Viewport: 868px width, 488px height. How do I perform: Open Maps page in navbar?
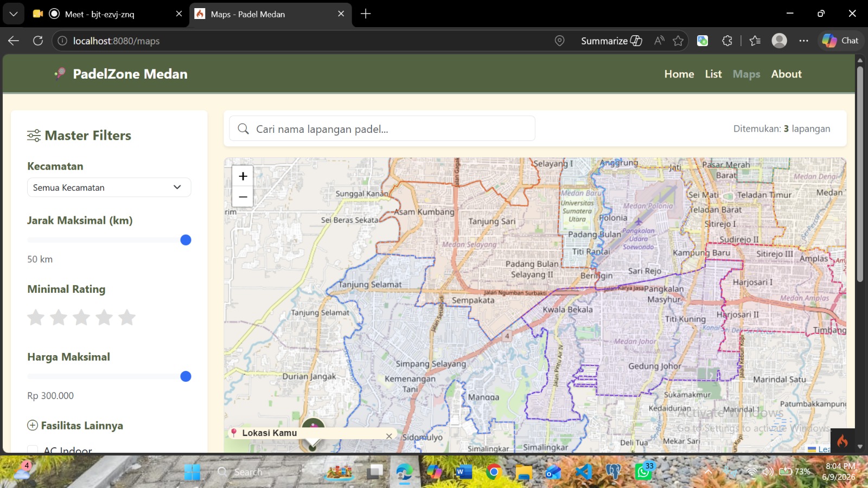click(746, 74)
